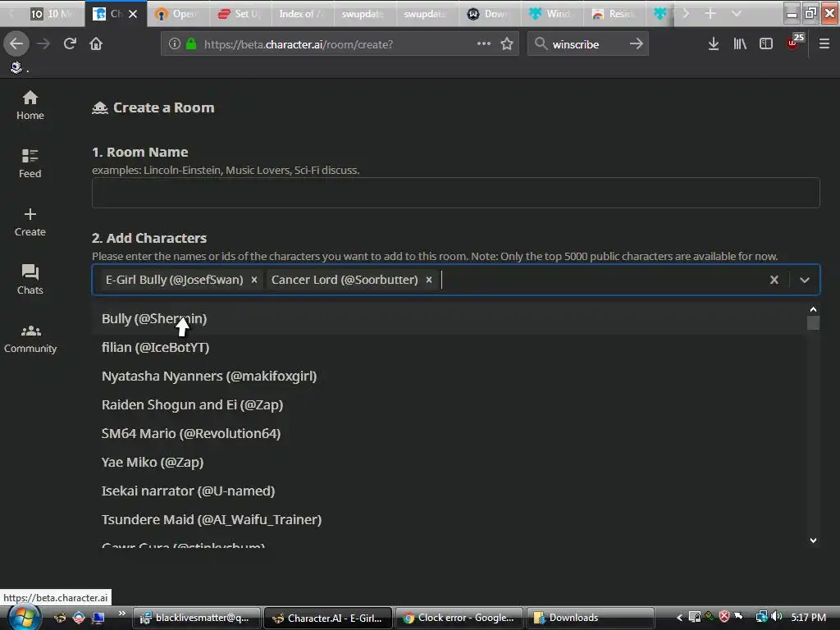Click the browser Back arrow
Viewport: 840px width, 630px height.
[16, 44]
